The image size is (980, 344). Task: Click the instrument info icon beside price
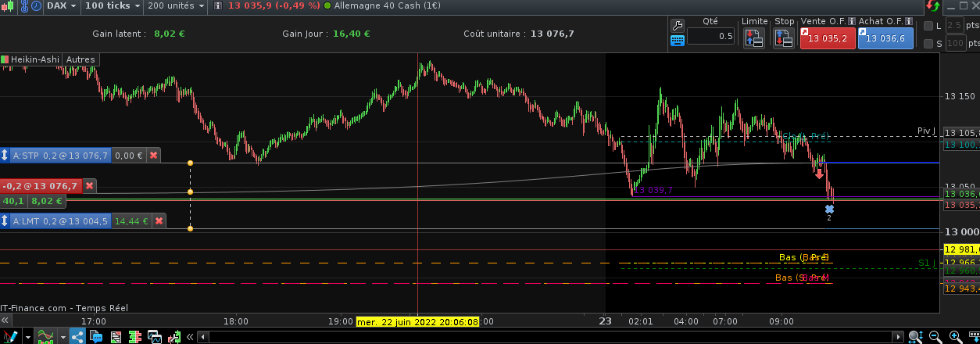coord(218,6)
